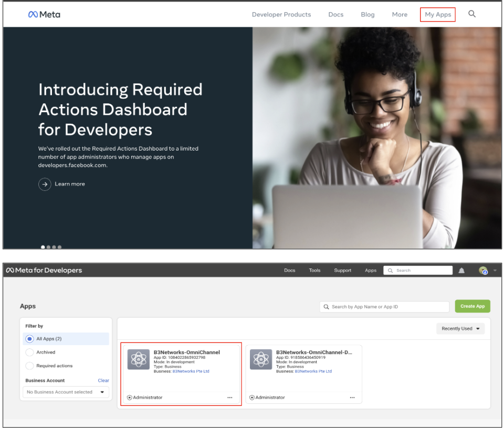The height and width of the screenshot is (428, 504).
Task: Focus Search by App Name or App ID field
Action: (384, 307)
